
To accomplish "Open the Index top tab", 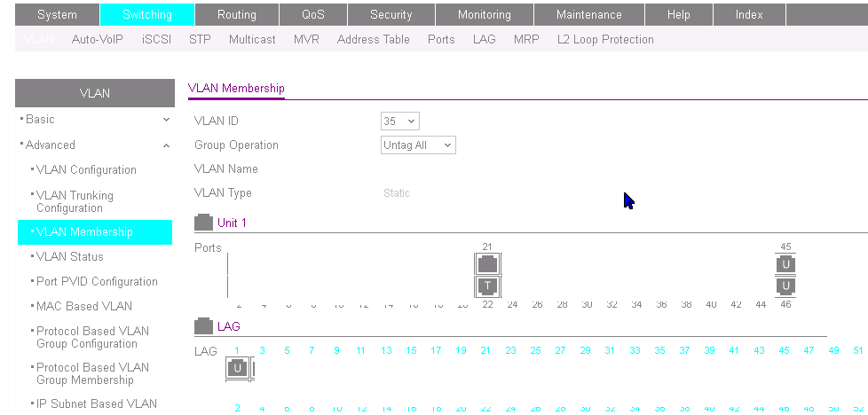I will tap(749, 15).
